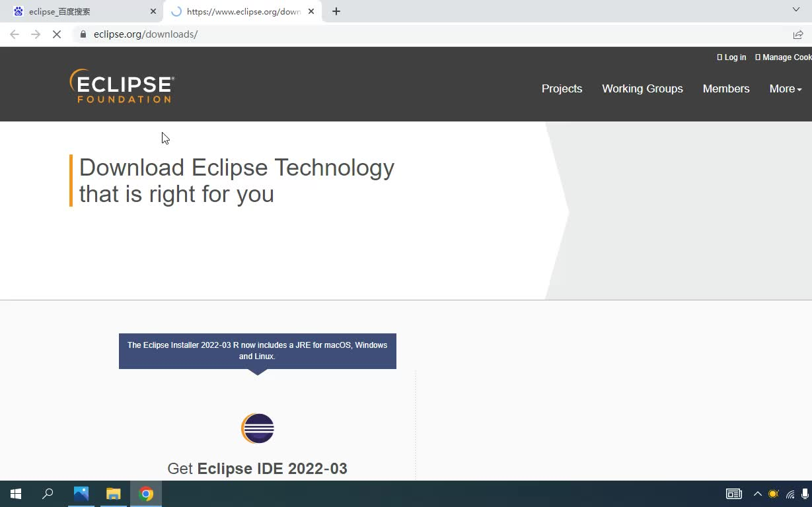The image size is (812, 507).
Task: Expand the browser tab options chevron
Action: tap(795, 9)
